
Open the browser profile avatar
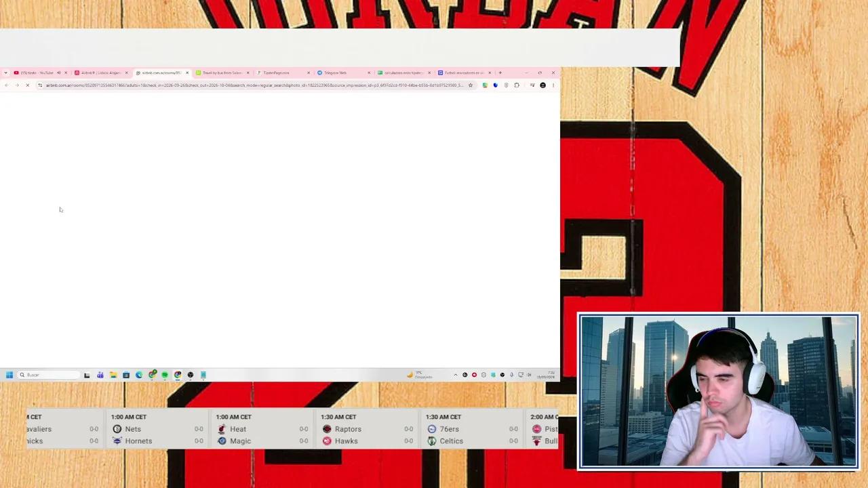pyautogui.click(x=542, y=85)
